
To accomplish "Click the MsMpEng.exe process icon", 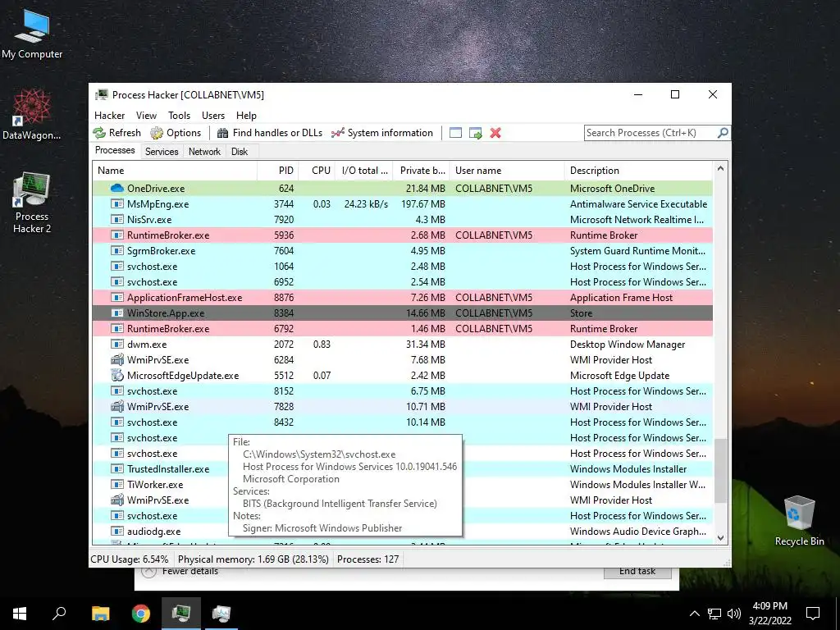I will tap(116, 204).
